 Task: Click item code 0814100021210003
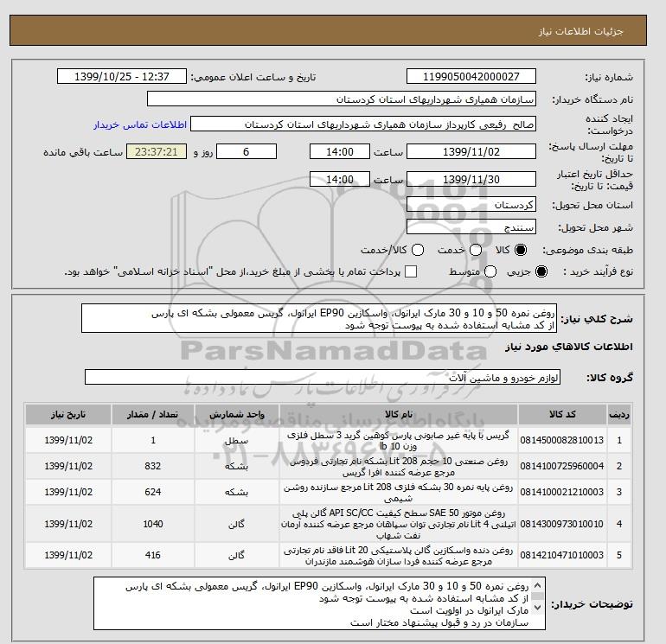pos(562,492)
